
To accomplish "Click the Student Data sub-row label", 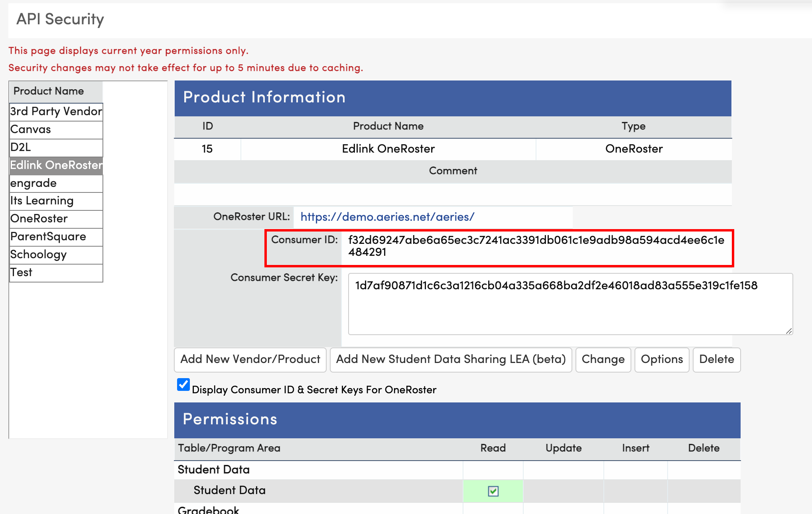I will click(230, 490).
